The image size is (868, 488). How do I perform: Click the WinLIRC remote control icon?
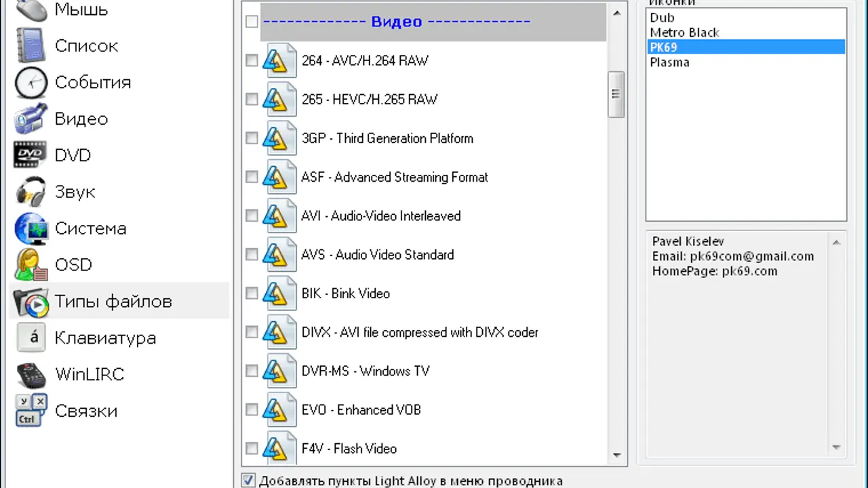coord(31,374)
